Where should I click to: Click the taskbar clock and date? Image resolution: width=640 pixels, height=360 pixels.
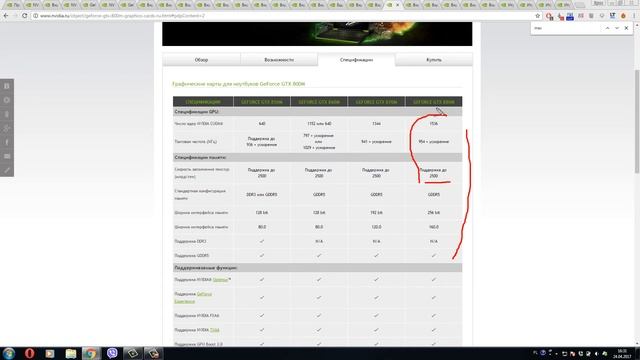622,353
